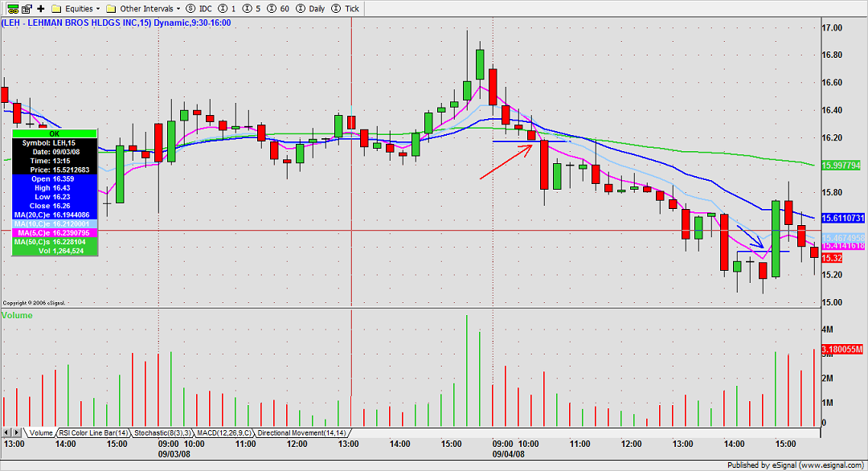The image size is (868, 471).
Task: Open the properties window icon in the toolbar
Action: (x=27, y=8)
